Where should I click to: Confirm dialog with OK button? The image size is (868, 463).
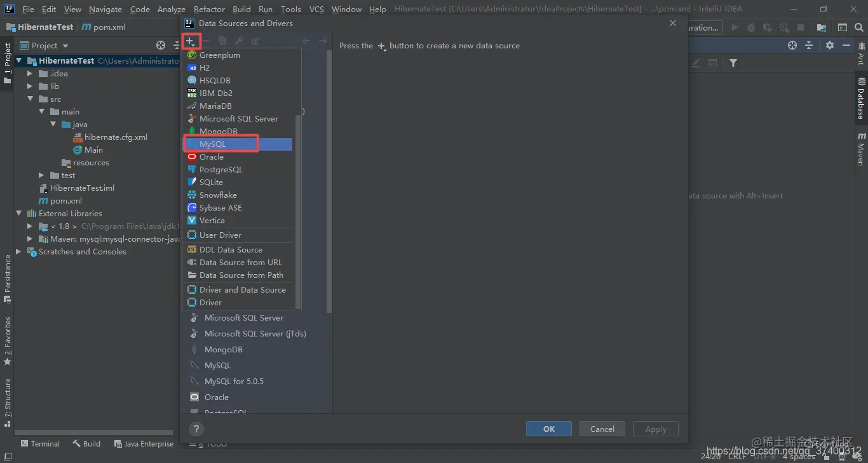[549, 429]
